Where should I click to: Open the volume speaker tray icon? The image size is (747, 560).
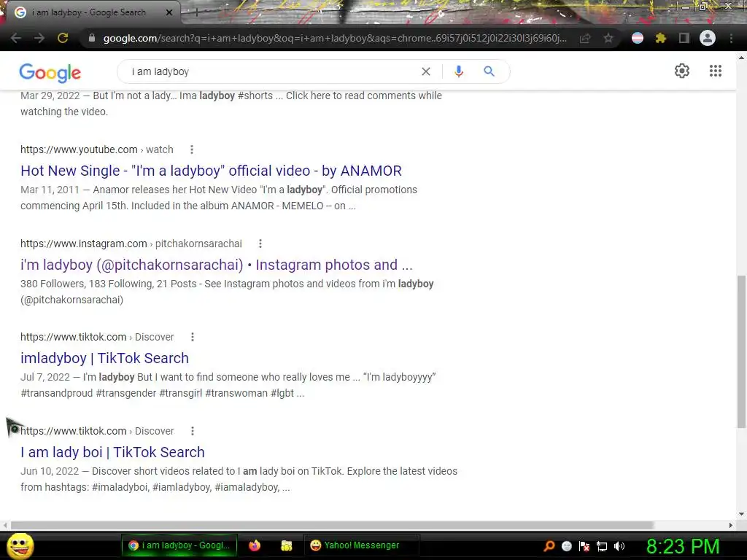click(x=619, y=546)
